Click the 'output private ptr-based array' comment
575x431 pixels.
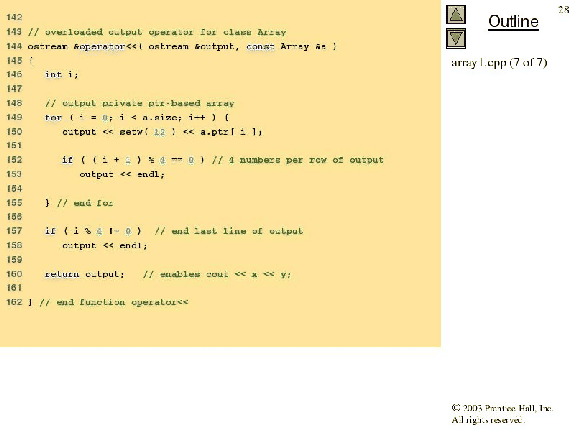tap(140, 103)
